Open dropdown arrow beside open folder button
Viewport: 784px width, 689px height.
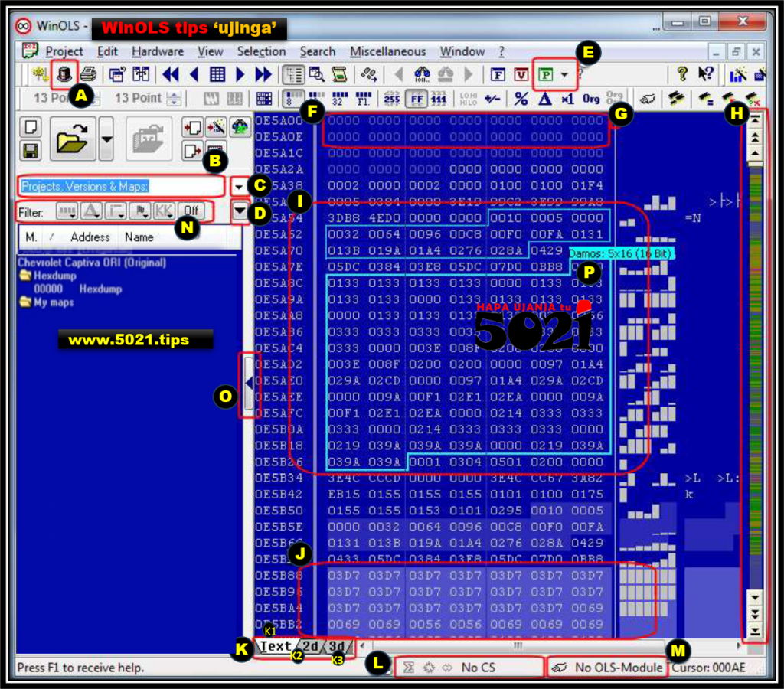click(x=106, y=139)
